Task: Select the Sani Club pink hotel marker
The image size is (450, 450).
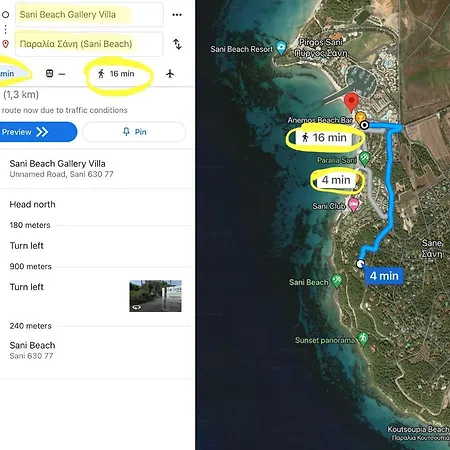Action: click(353, 205)
